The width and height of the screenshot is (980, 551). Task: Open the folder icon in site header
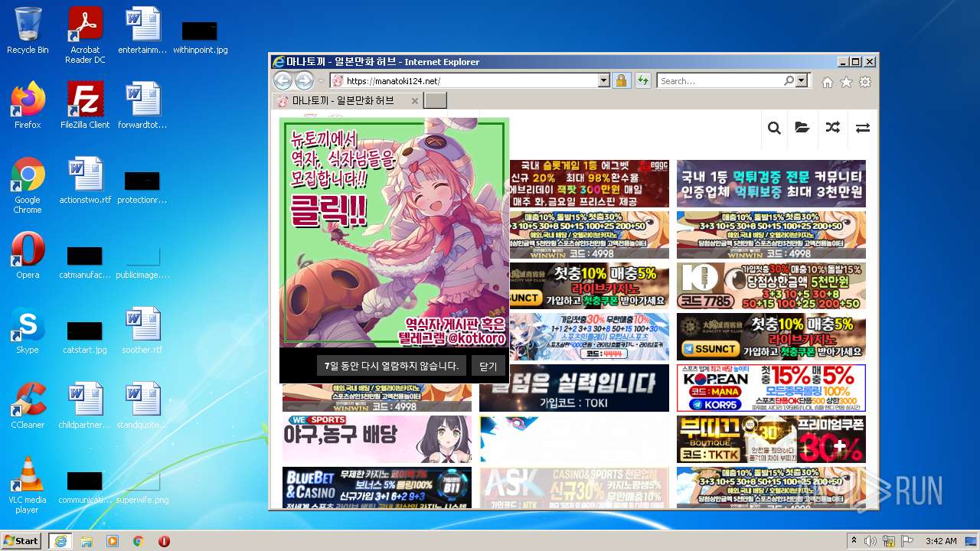coord(802,128)
